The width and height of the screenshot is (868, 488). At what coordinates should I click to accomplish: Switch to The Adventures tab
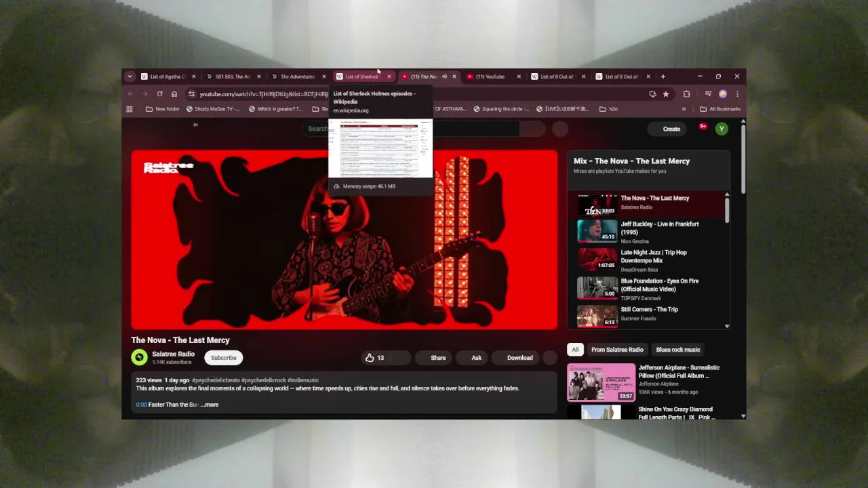pos(297,77)
